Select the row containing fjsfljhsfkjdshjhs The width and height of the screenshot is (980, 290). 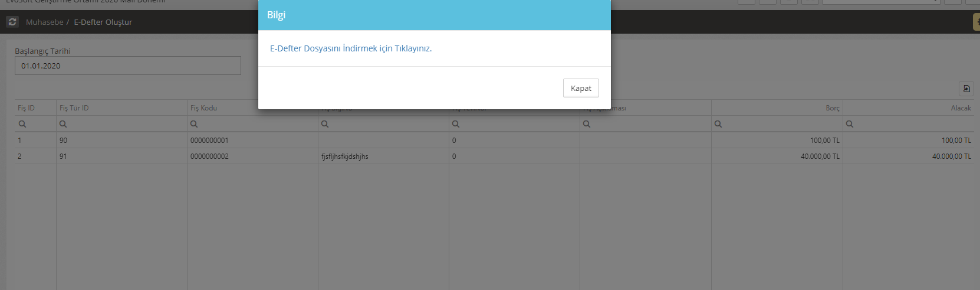(344, 157)
